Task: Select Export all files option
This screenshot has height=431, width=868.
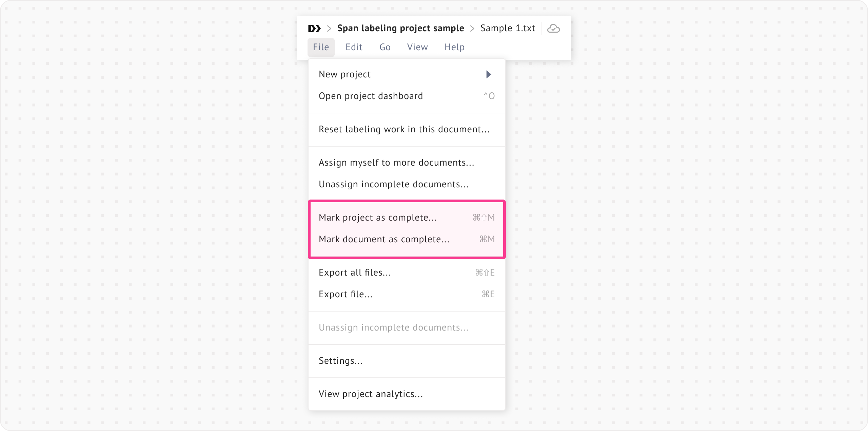Action: pyautogui.click(x=355, y=273)
